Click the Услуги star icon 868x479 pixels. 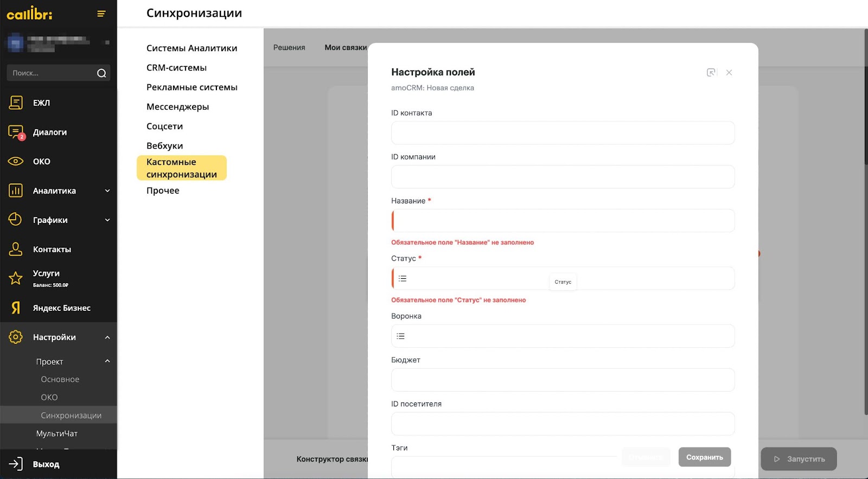point(16,278)
